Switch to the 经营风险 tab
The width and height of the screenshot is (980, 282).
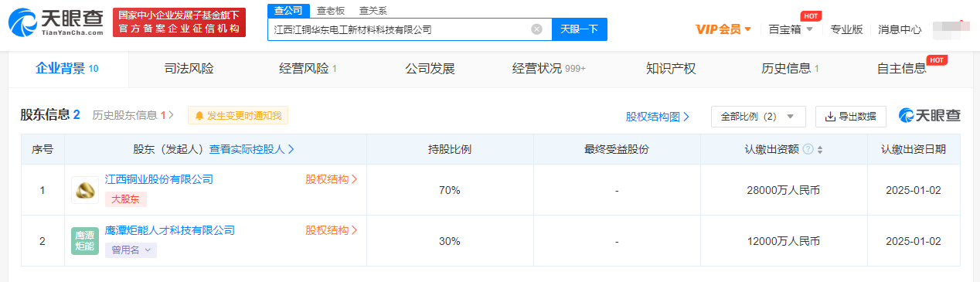[308, 69]
